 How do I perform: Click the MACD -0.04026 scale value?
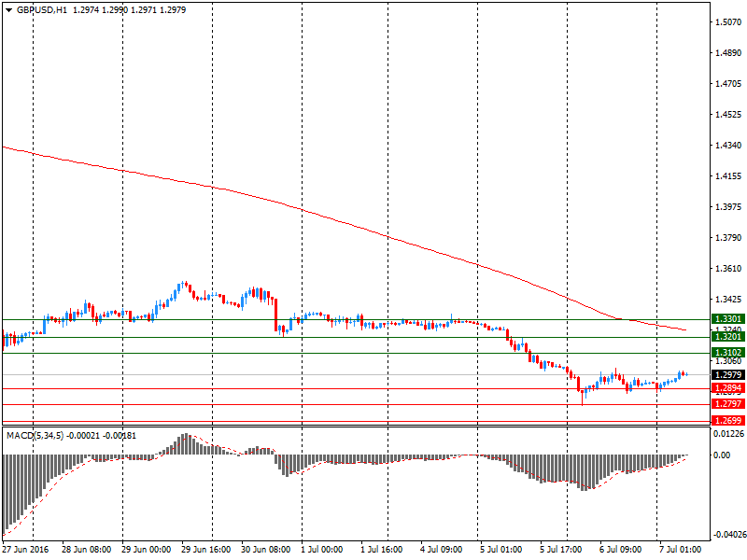click(x=729, y=535)
